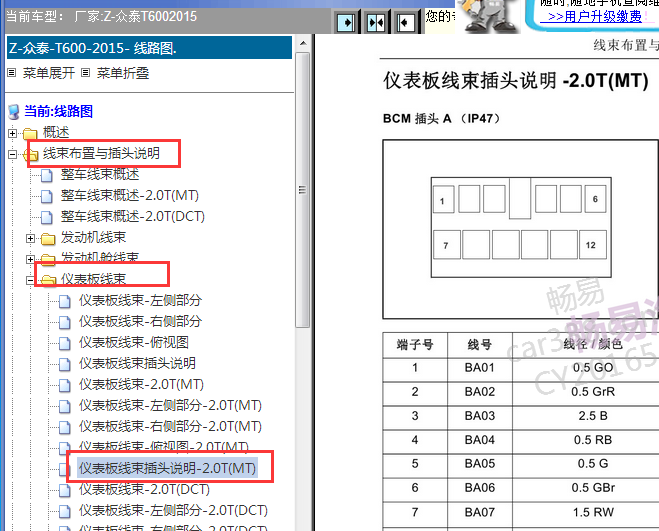Expand the 发动机线束 folder plus box

(30, 238)
